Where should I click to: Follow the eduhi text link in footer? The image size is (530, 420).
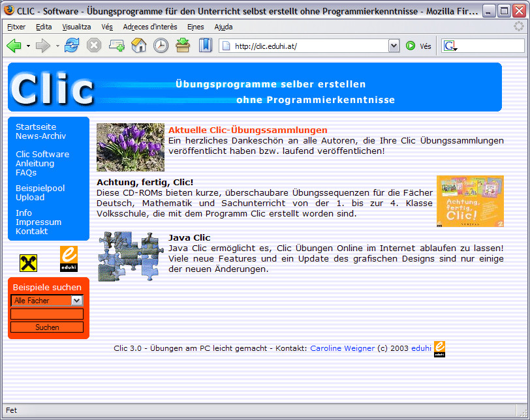421,348
